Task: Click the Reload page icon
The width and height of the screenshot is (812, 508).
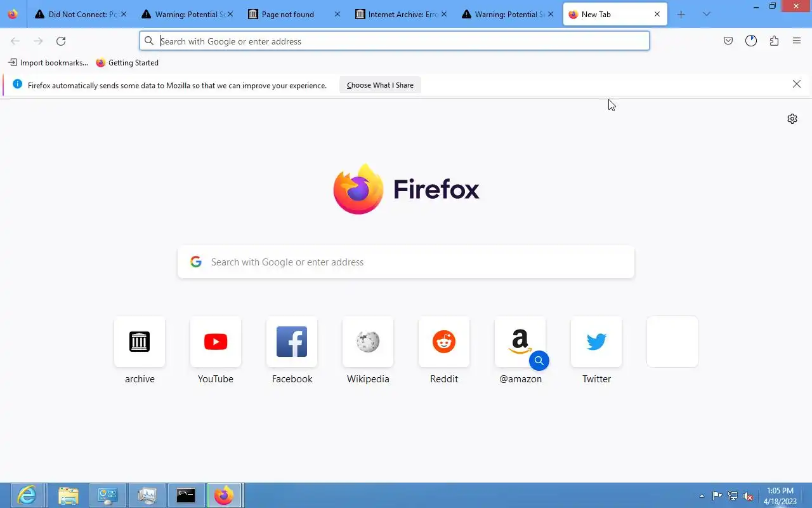Action: [x=61, y=41]
